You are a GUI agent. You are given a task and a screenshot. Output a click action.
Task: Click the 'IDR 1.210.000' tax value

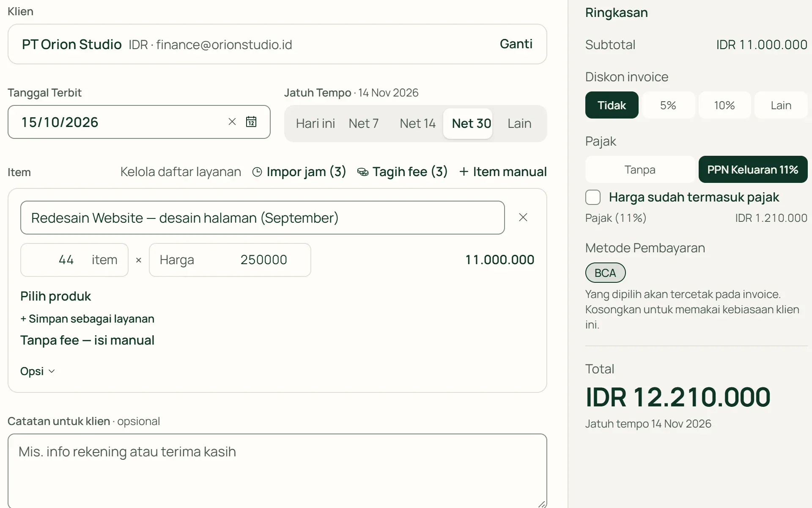(x=771, y=218)
